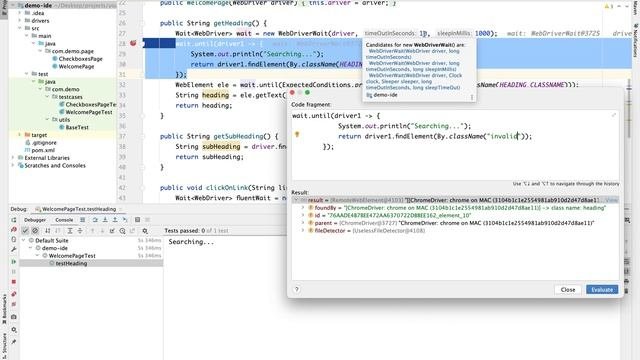Image resolution: width=640 pixels, height=360 pixels.
Task: Click Import Tests icon in test toolbar
Action: 112,231
